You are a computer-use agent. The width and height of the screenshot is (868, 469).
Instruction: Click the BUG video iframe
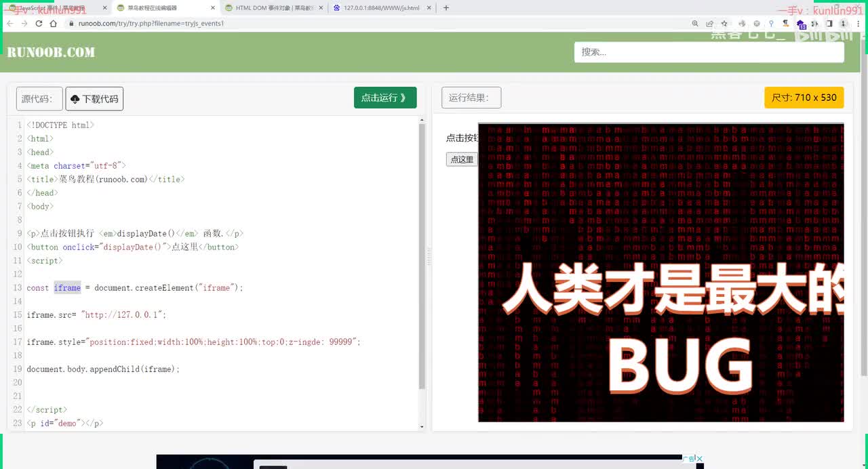pyautogui.click(x=661, y=272)
